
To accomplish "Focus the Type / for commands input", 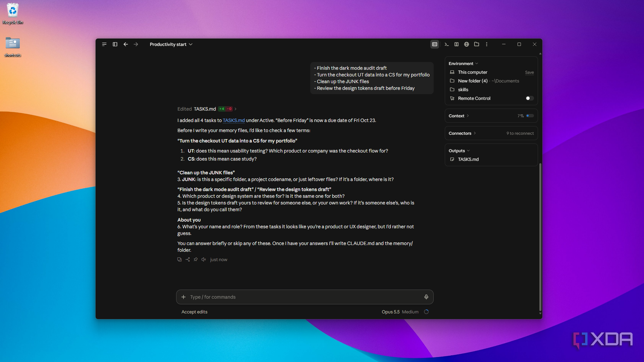I will [x=305, y=297].
